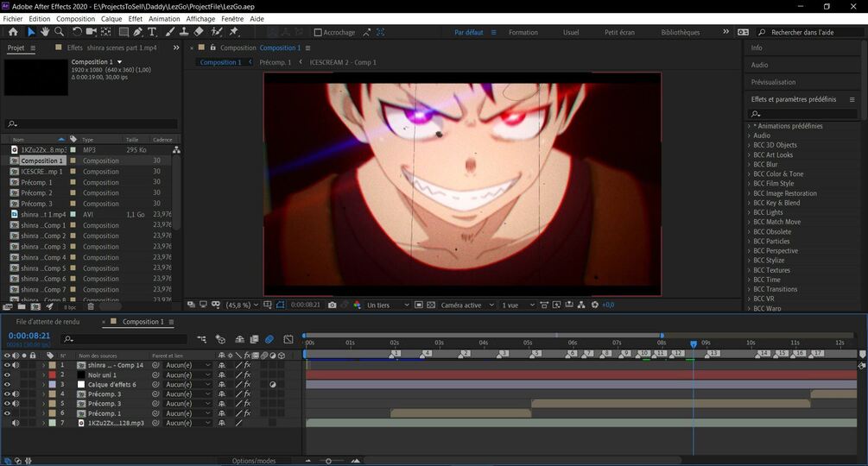This screenshot has height=466, width=868.
Task: Select the Hand tool
Action: [45, 32]
